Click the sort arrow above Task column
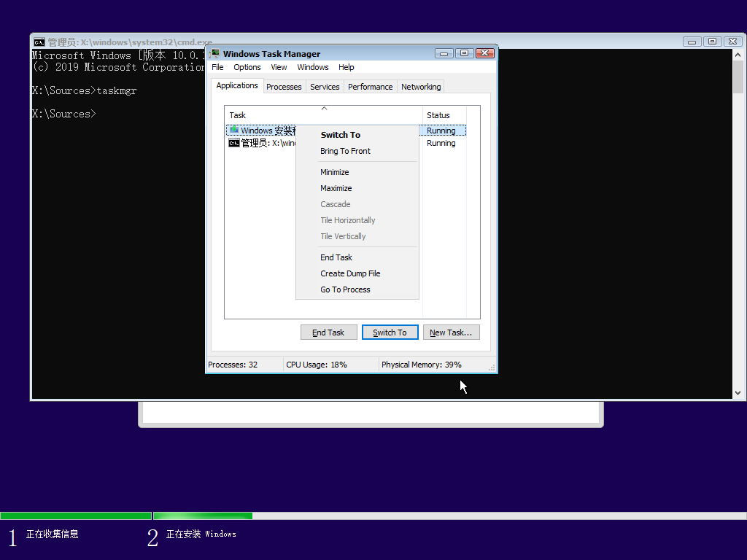The width and height of the screenshot is (747, 560). click(324, 109)
